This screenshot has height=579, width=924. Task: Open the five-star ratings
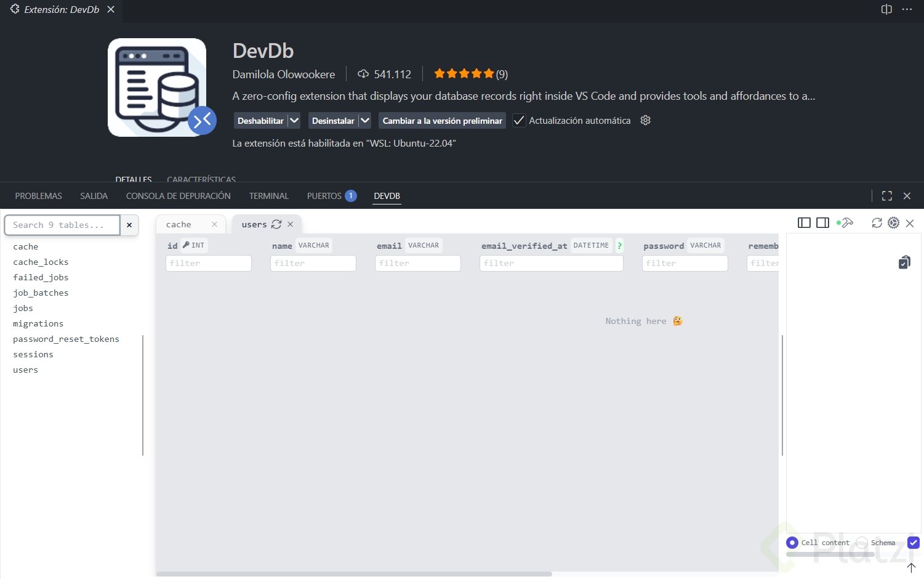(464, 74)
